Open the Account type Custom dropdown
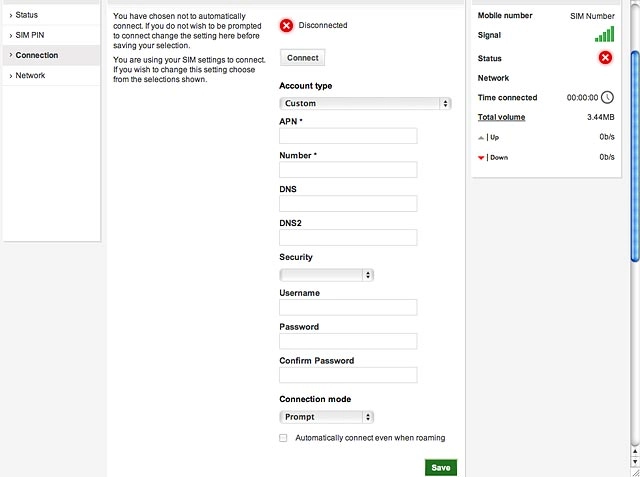The height and width of the screenshot is (477, 640). pos(365,104)
